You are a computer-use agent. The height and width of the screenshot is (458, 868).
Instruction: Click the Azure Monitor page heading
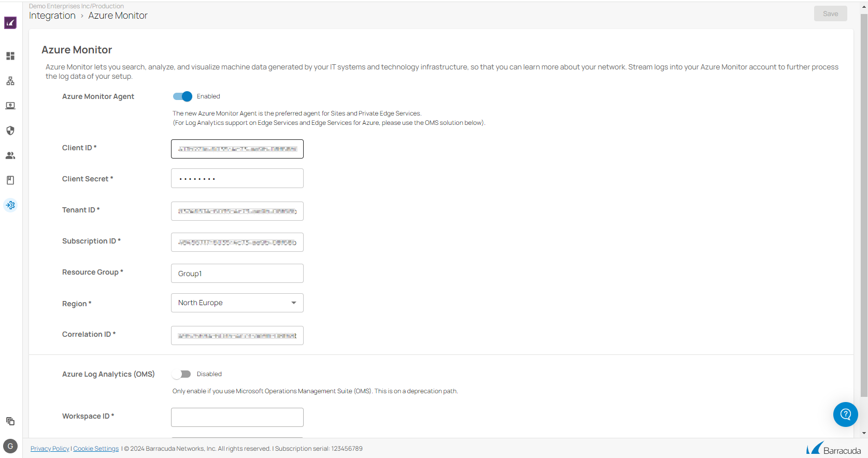pos(77,50)
